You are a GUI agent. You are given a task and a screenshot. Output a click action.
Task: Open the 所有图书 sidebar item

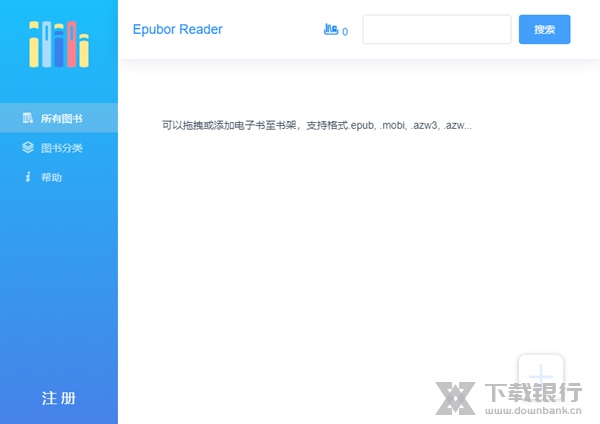coord(59,118)
